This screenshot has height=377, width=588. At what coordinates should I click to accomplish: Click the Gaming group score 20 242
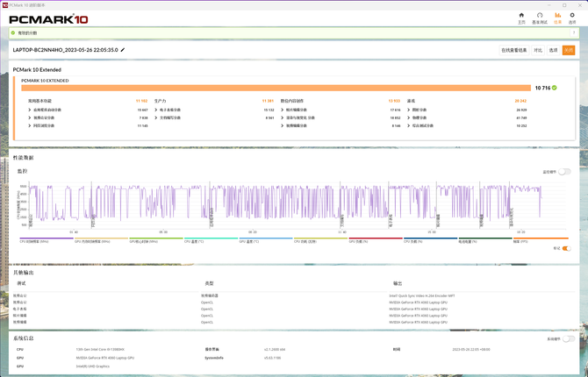point(520,101)
